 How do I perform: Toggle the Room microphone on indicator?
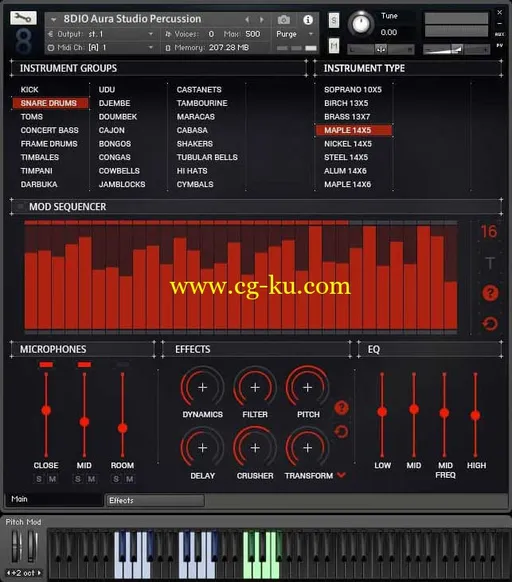point(123,364)
